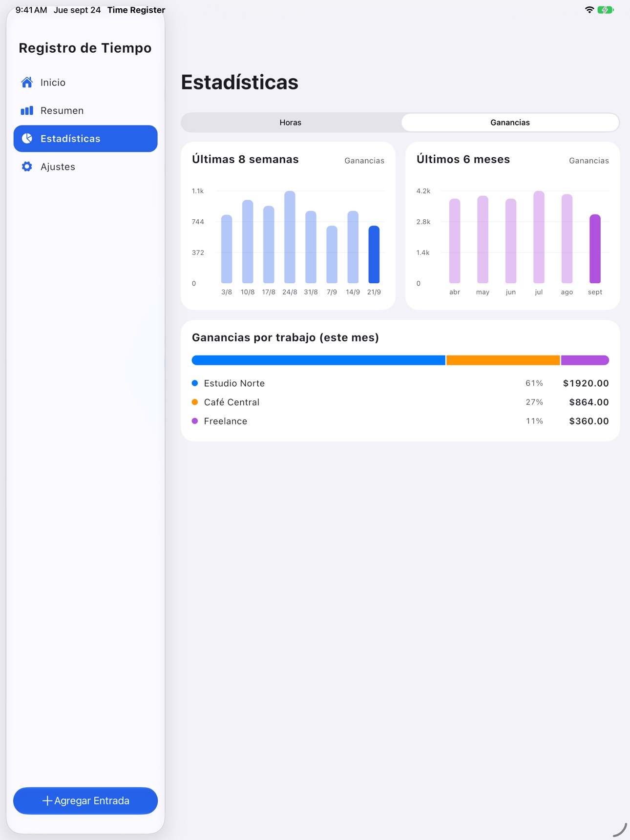Click the orange Café Central bar segment
The width and height of the screenshot is (630, 840).
click(x=503, y=360)
